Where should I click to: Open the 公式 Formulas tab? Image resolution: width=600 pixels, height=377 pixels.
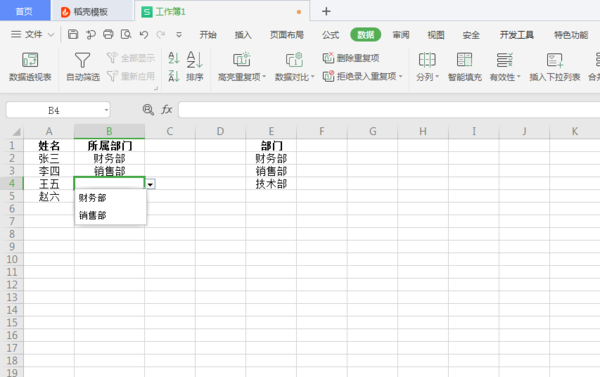tap(330, 35)
